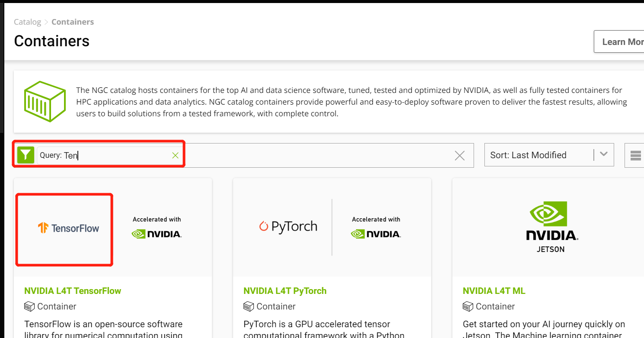Remove the Query: Ten filter chip
Image resolution: width=644 pixels, height=338 pixels.
coord(175,155)
